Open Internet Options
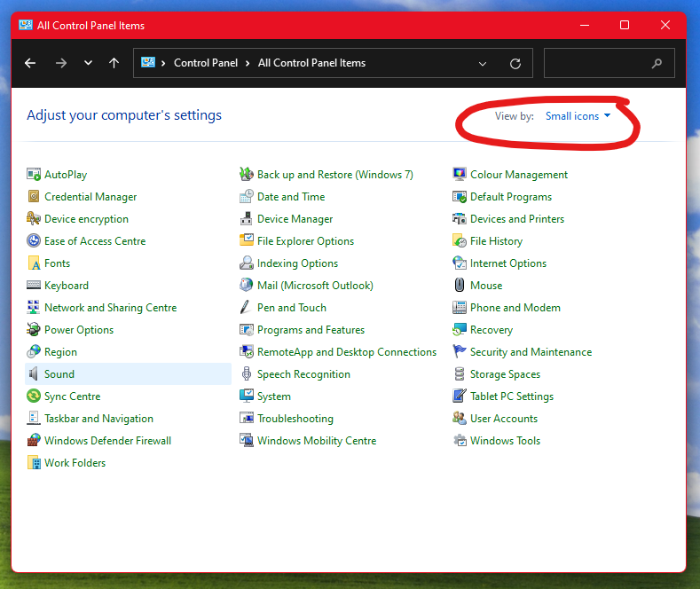The image size is (700, 589). (508, 263)
